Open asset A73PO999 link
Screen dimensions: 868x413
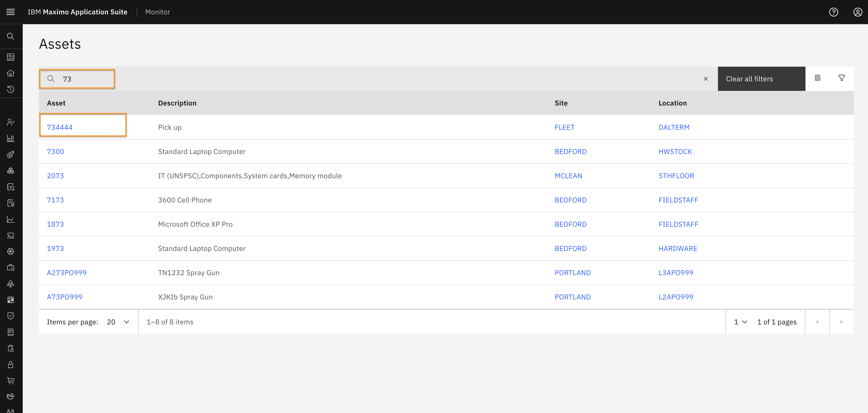click(x=65, y=297)
